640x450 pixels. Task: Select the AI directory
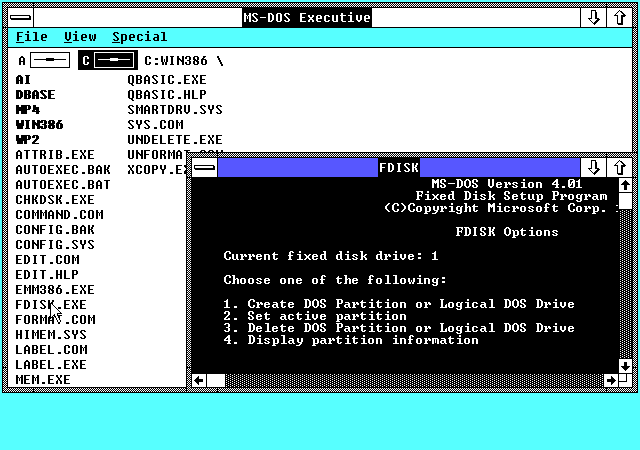click(23, 80)
